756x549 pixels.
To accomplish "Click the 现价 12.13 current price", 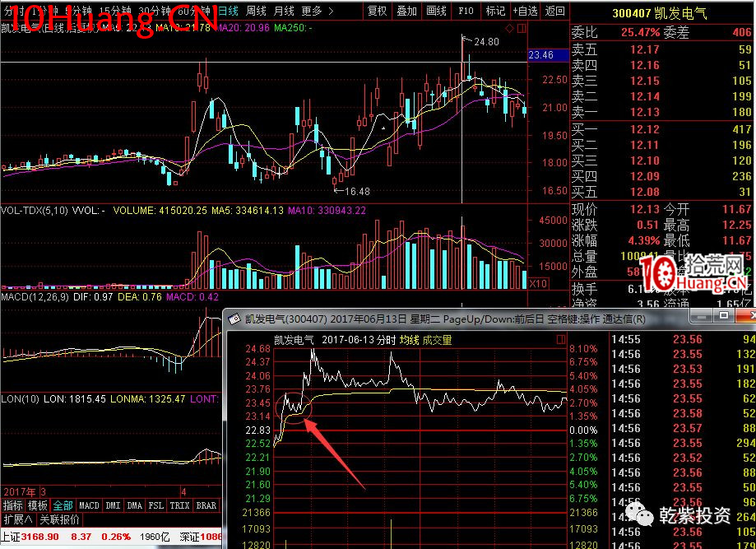I will 645,209.
